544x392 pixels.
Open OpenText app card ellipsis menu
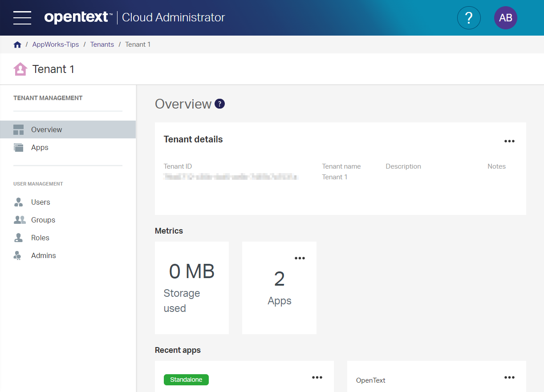(509, 377)
